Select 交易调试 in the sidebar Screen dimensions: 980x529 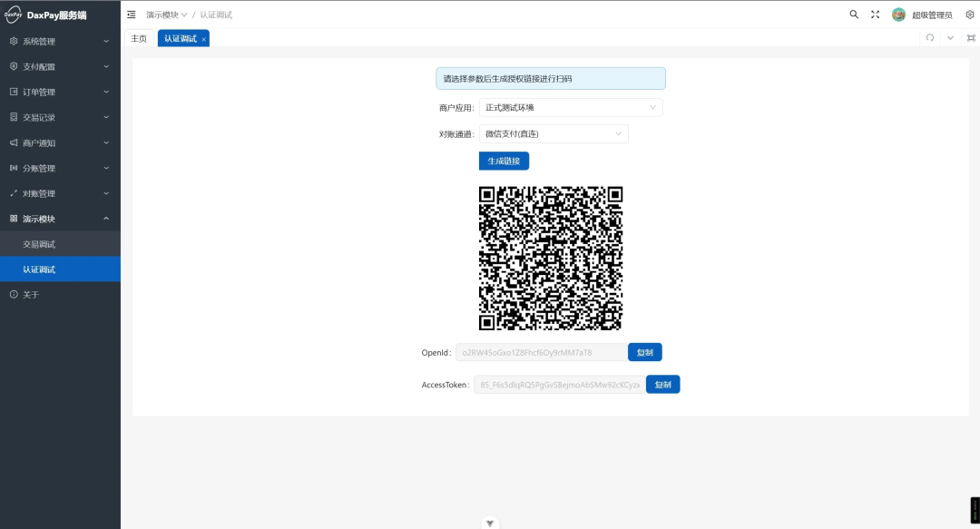[x=39, y=244]
